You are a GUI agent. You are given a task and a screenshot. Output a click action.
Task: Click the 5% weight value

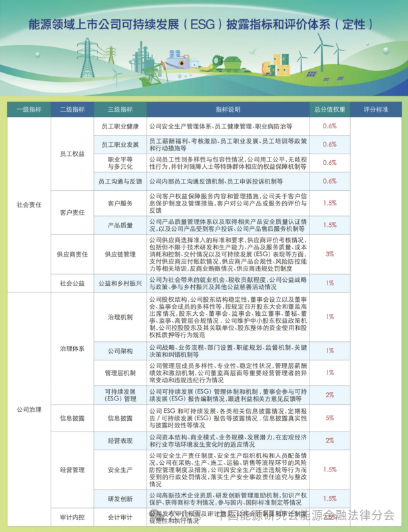point(329,418)
